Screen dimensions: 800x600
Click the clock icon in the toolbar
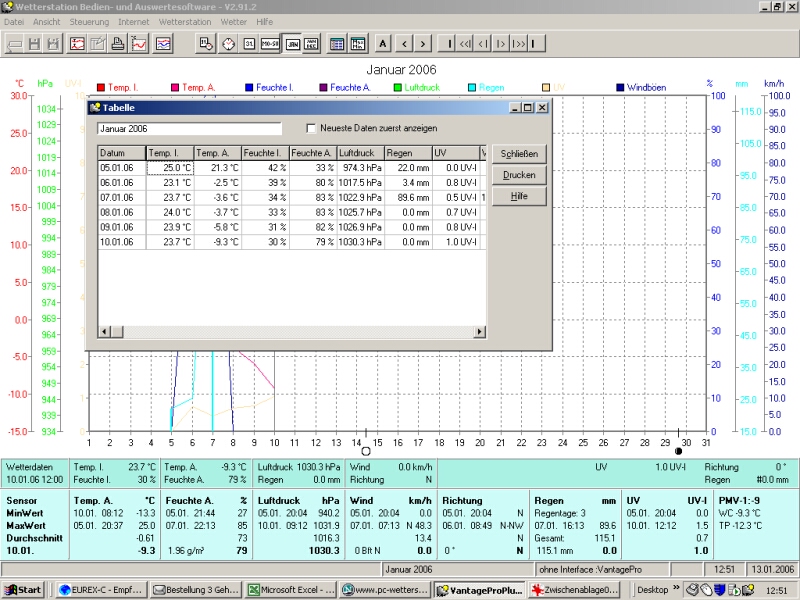(x=228, y=43)
